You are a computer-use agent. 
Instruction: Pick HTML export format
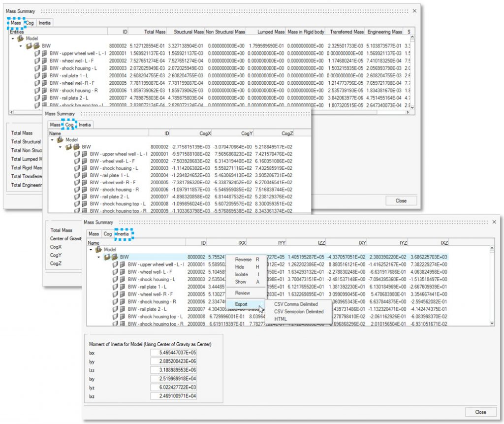281,319
